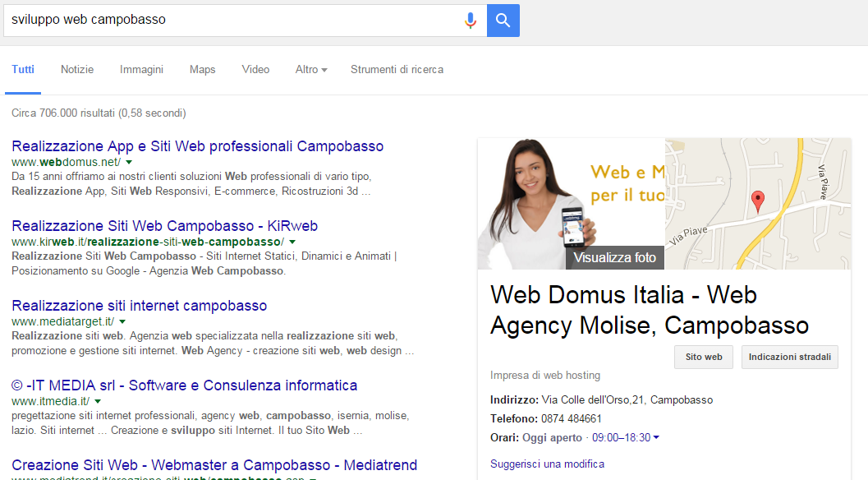The width and height of the screenshot is (868, 480).
Task: Click the blue magnifier search button
Action: (x=503, y=21)
